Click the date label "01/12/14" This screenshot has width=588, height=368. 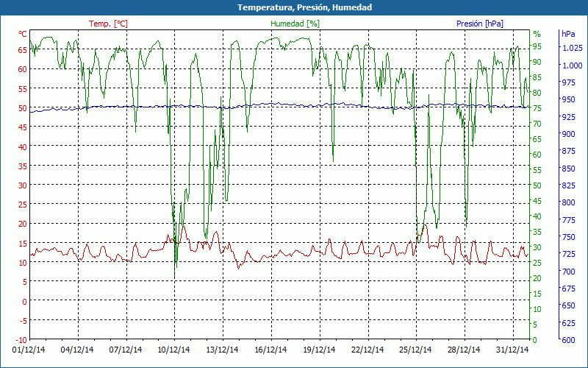[29, 350]
